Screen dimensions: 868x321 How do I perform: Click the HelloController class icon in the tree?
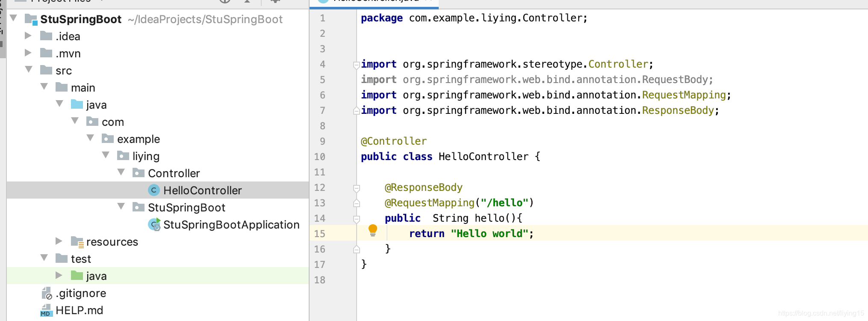154,190
